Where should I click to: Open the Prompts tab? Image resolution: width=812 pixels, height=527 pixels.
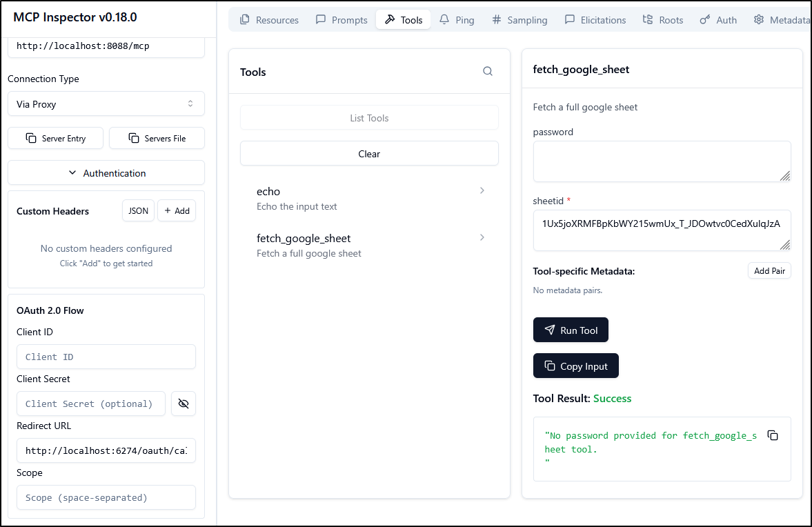(341, 20)
